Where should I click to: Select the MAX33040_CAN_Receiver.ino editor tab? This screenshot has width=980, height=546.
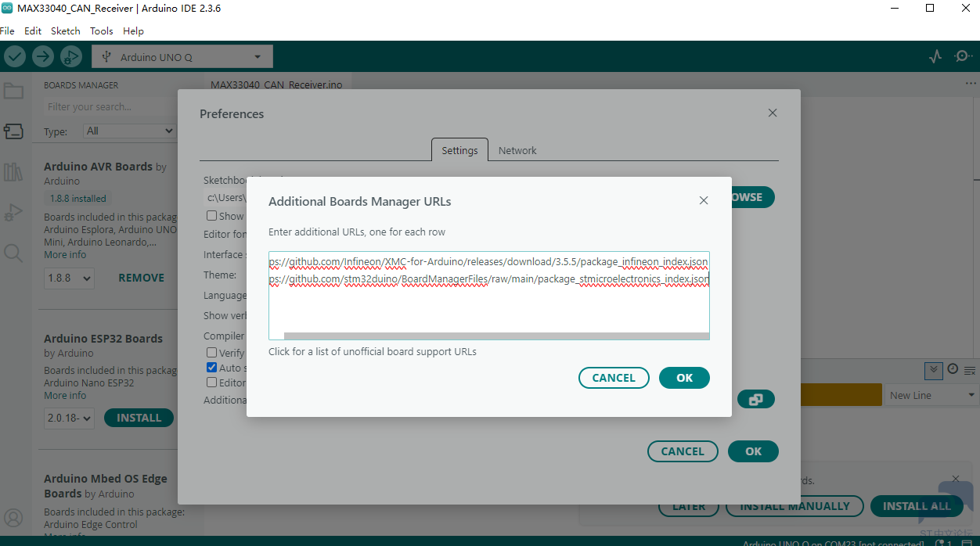(276, 84)
